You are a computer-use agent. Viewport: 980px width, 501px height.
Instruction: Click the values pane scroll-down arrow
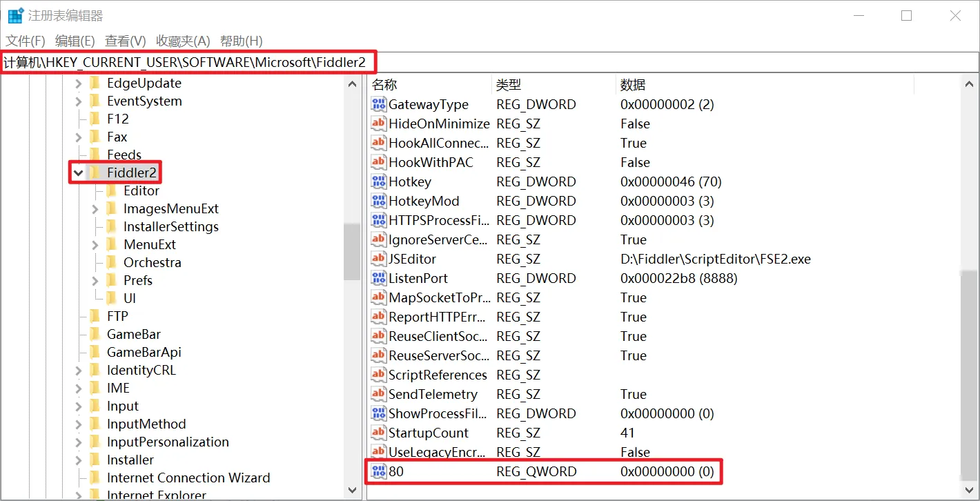(x=968, y=490)
